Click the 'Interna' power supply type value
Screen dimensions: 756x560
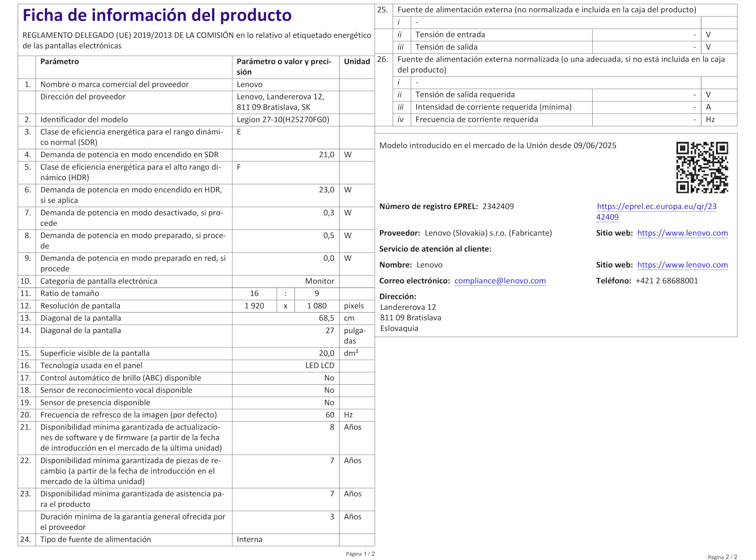249,539
